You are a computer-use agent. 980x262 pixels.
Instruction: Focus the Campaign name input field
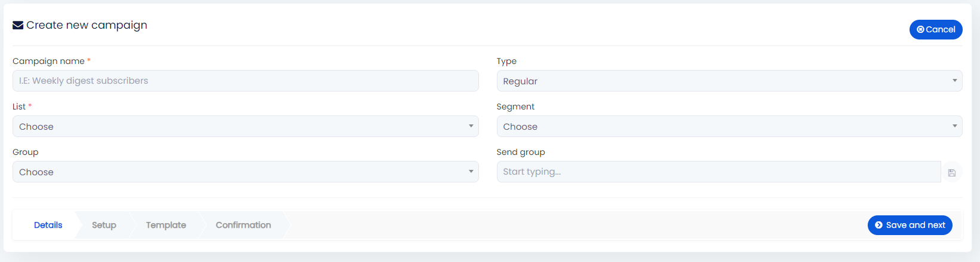(245, 81)
